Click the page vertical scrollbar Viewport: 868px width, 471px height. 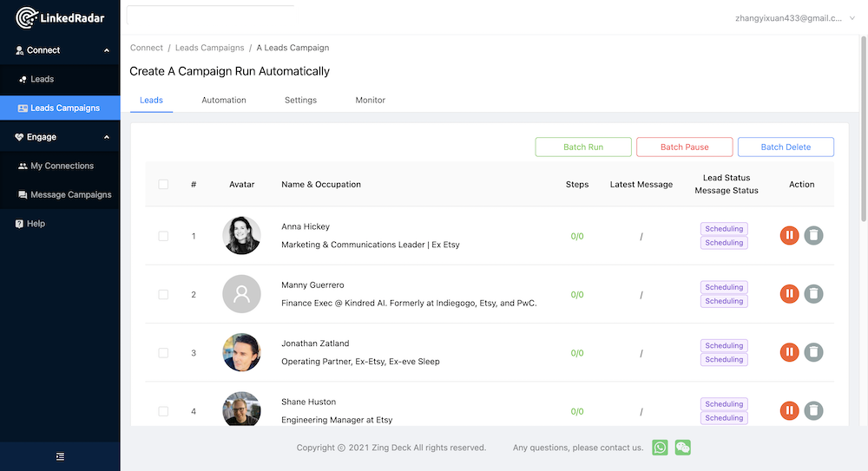click(864, 130)
